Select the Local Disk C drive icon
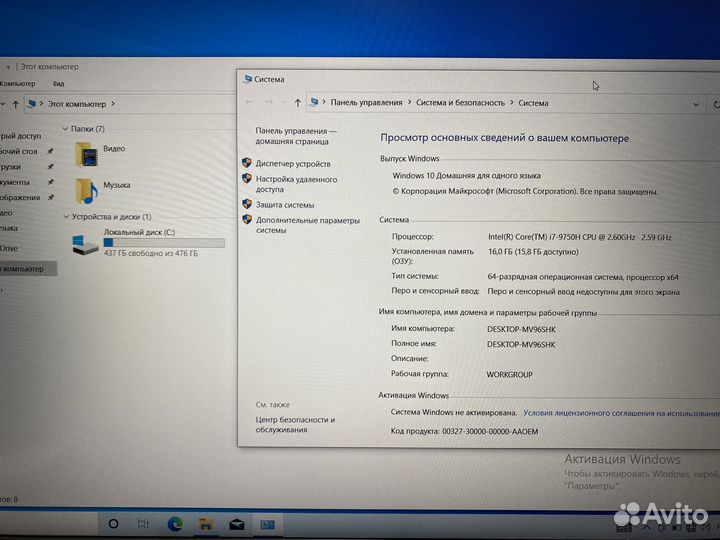 point(85,244)
